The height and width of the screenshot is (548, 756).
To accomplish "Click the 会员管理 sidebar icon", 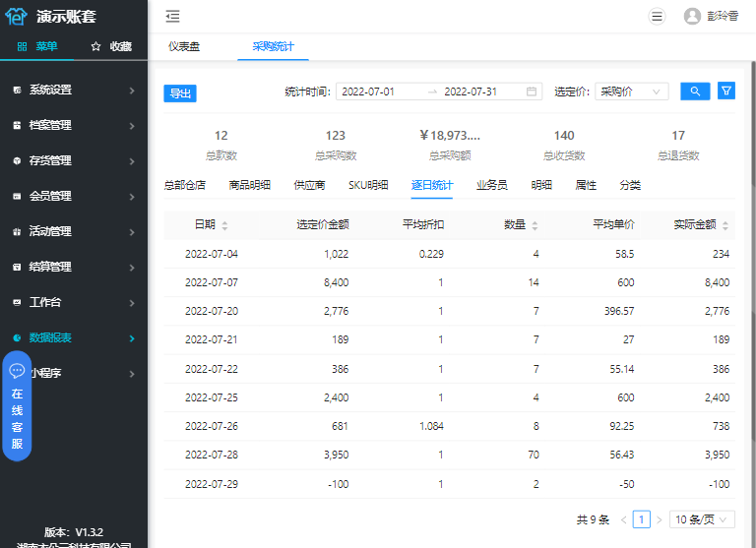I will (x=17, y=196).
